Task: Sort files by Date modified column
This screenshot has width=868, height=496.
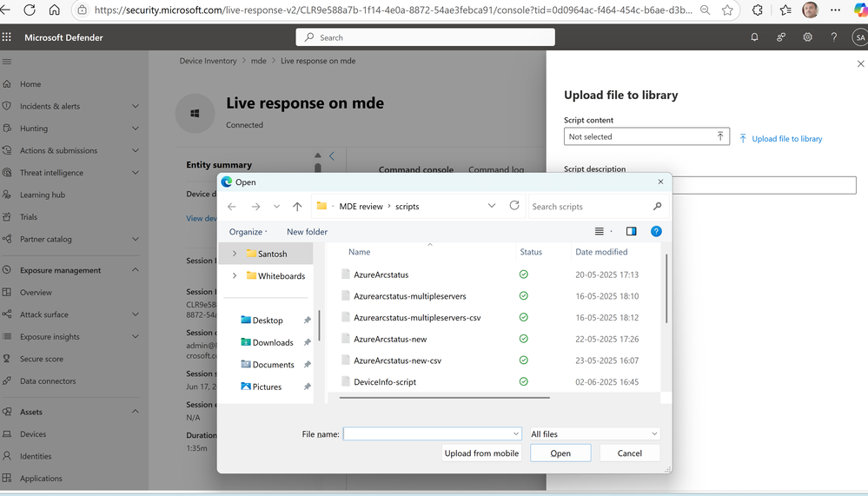Action: coord(601,251)
